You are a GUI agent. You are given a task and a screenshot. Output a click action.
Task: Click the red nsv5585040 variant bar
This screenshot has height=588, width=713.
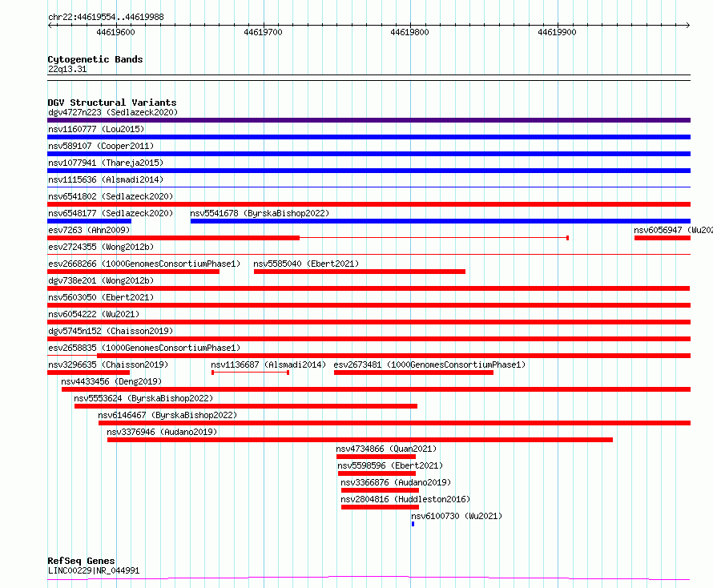point(359,272)
